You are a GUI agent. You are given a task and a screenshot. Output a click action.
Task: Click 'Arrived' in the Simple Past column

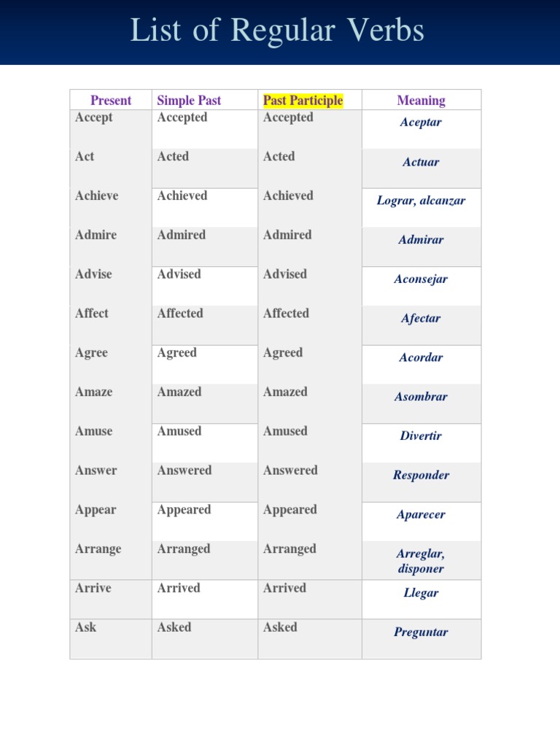pyautogui.click(x=179, y=588)
